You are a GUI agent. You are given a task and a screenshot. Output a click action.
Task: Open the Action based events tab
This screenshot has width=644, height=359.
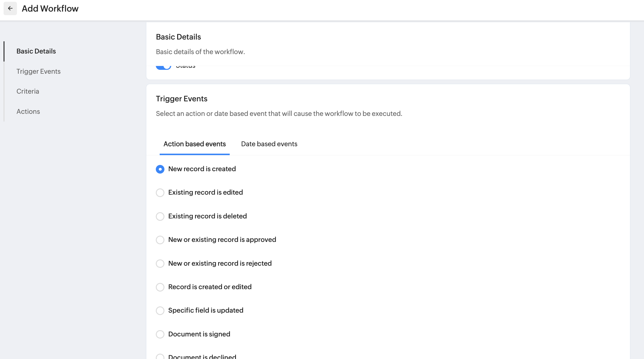coord(194,144)
